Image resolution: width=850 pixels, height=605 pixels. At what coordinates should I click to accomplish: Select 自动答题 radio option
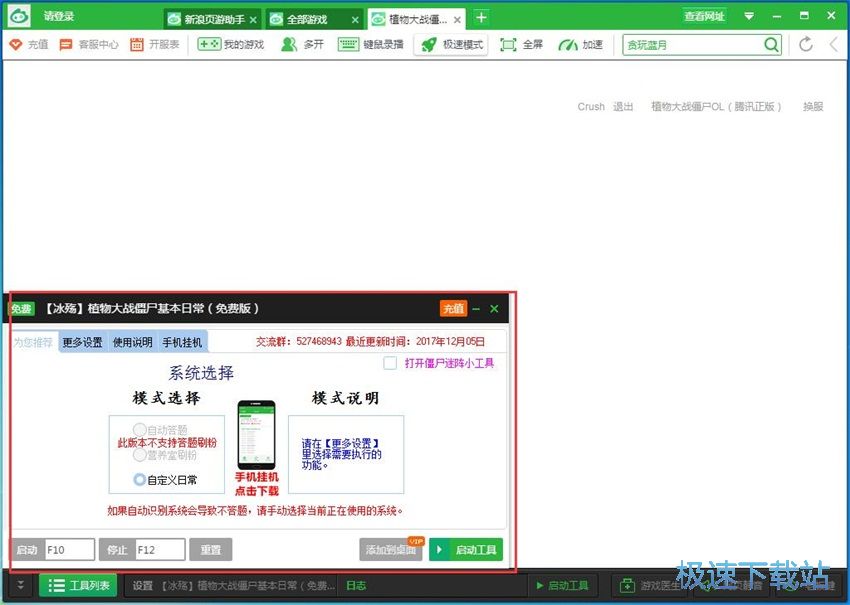[x=140, y=430]
